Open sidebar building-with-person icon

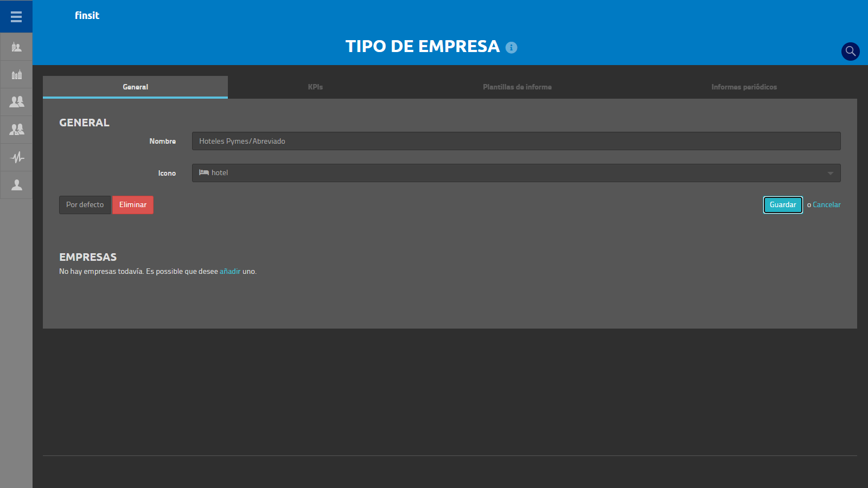16,47
